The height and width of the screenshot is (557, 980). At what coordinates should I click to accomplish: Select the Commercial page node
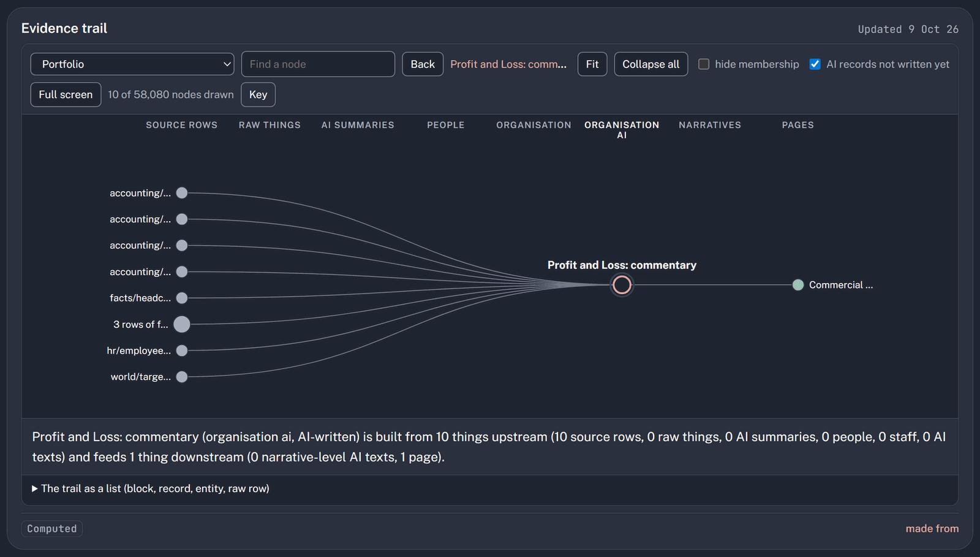[x=798, y=285]
